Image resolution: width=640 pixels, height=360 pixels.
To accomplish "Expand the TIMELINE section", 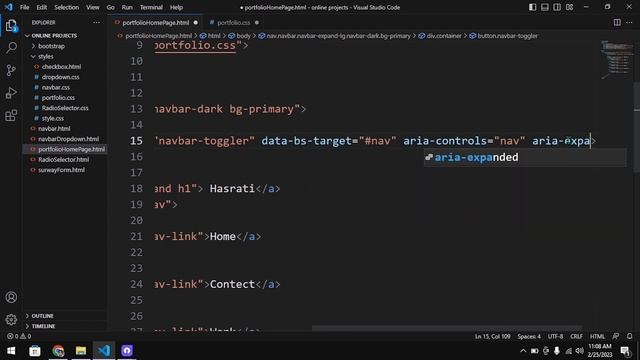I will (43, 326).
